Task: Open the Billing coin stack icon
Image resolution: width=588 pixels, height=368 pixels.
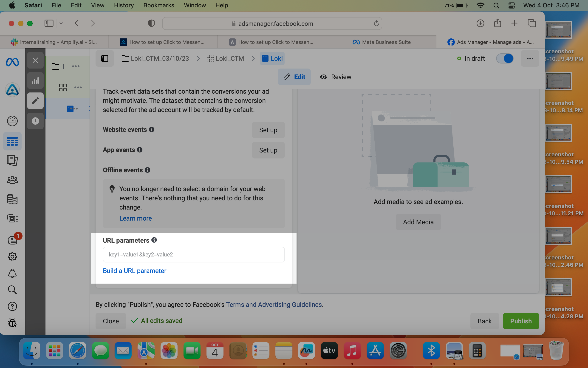Action: point(12,199)
